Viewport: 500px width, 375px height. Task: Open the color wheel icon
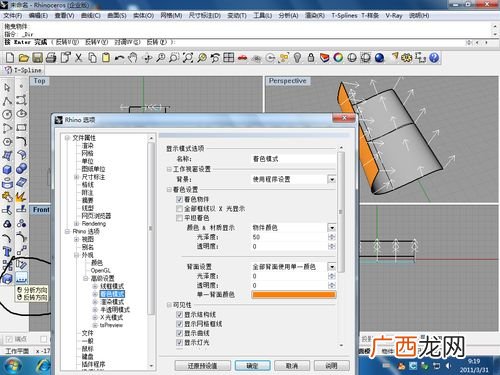338,58
